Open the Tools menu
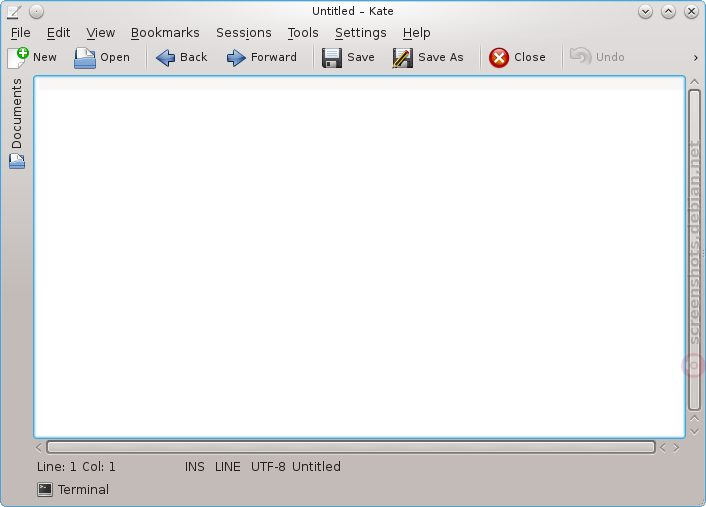Viewport: 706px width, 507px height. pyautogui.click(x=303, y=33)
